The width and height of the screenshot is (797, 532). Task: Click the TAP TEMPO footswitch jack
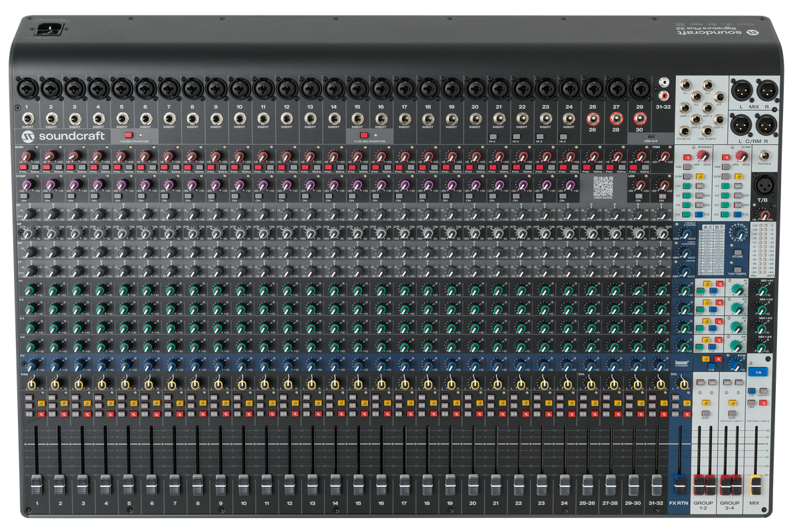click(707, 131)
